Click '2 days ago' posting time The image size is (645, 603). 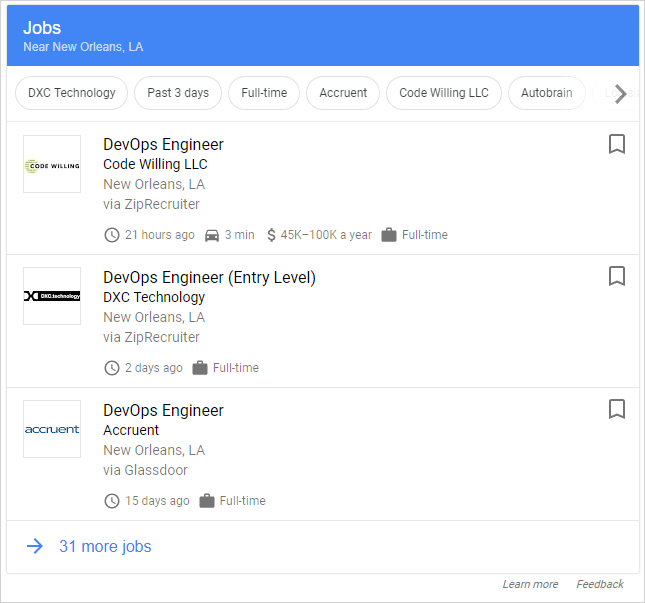[154, 368]
